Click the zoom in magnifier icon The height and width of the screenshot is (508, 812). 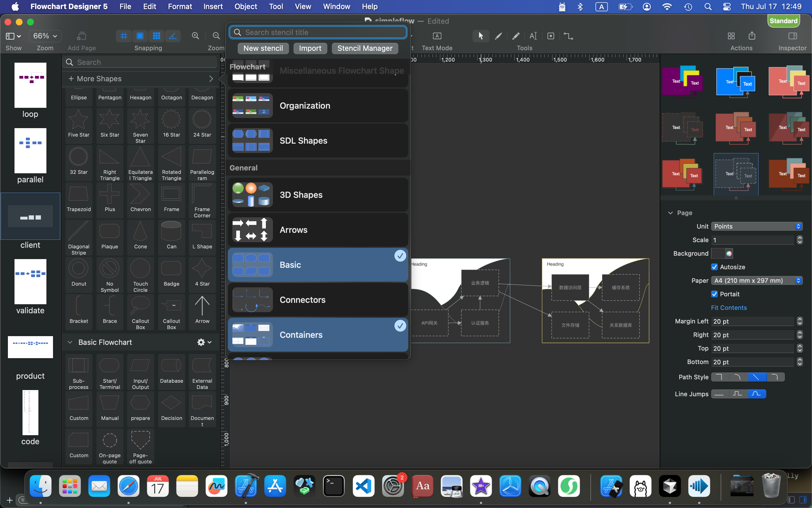pyautogui.click(x=195, y=36)
